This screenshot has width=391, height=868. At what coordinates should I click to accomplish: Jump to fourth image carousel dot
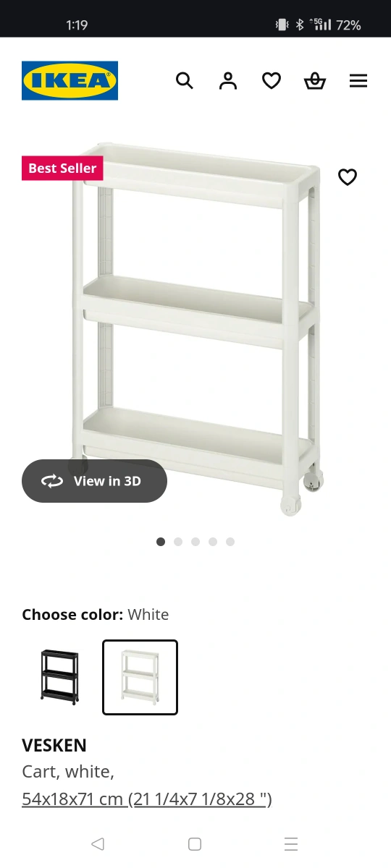coord(213,542)
